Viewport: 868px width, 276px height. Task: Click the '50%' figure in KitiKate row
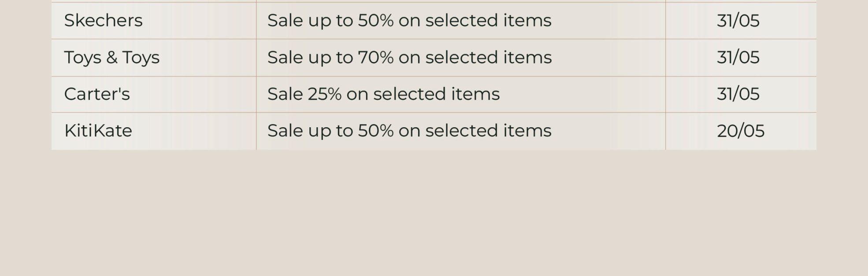pyautogui.click(x=376, y=131)
